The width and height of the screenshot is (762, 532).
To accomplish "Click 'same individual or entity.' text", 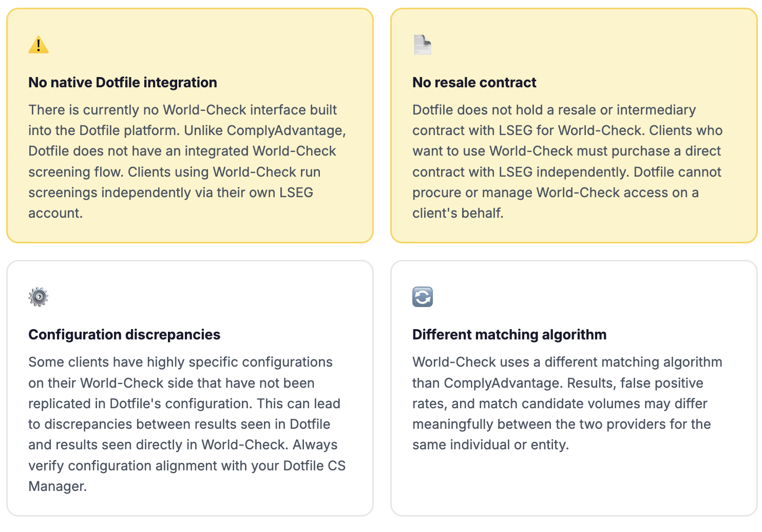I will [x=491, y=445].
